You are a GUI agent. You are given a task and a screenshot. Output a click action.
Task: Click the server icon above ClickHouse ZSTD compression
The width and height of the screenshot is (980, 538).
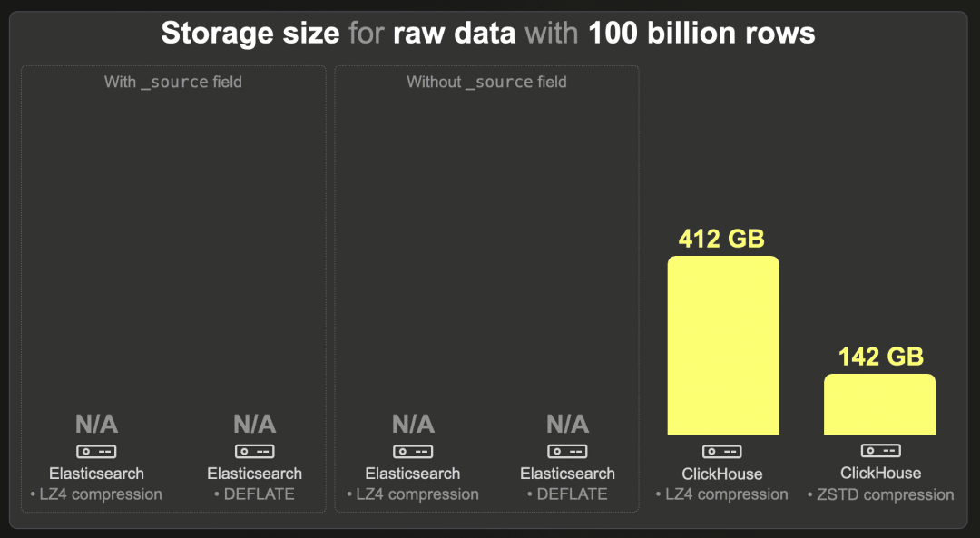880,451
